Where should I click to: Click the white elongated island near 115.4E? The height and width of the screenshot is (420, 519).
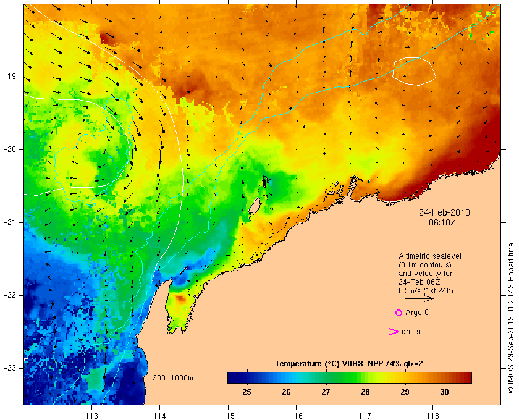pyautogui.click(x=255, y=206)
